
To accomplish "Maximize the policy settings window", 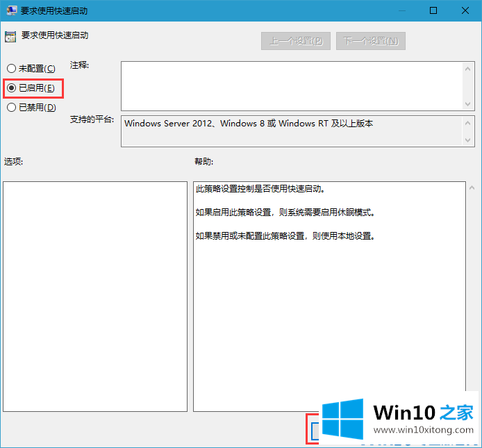I will click(433, 10).
